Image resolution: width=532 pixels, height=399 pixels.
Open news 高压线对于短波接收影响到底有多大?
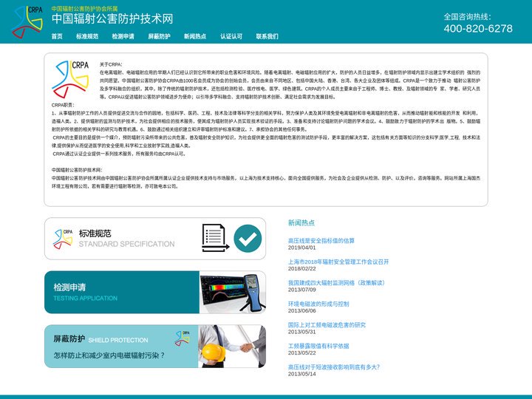(334, 366)
